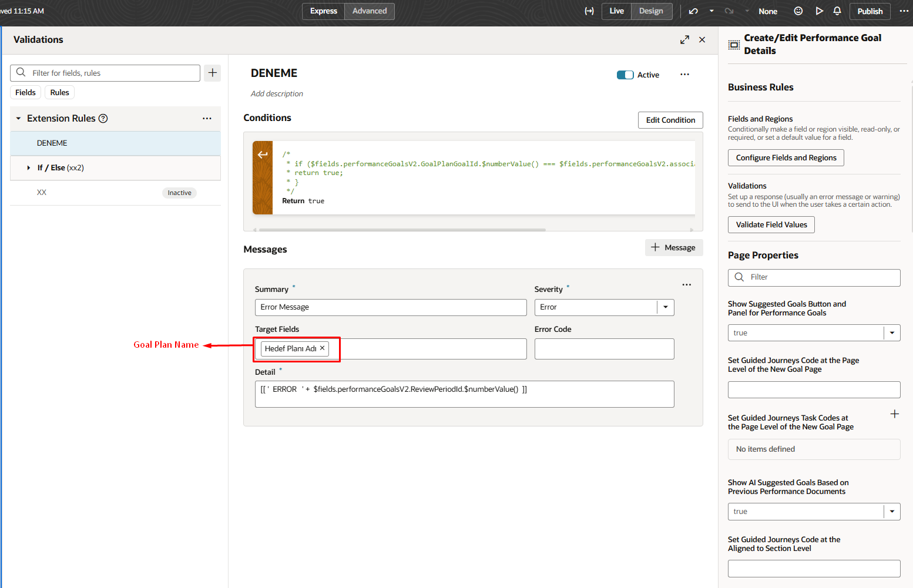Click the plus to add a rule

(x=213, y=73)
